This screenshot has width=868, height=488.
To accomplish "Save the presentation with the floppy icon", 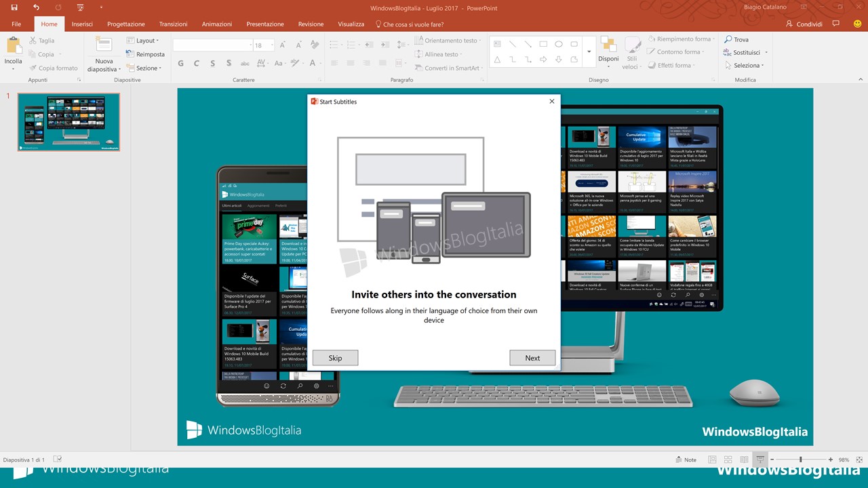I will 14,7.
